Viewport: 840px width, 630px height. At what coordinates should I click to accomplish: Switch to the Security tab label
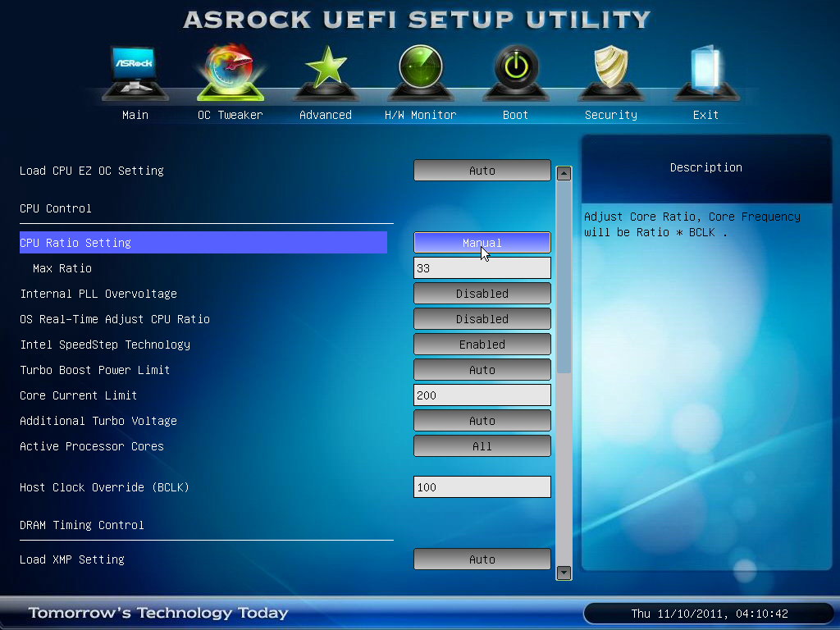coord(610,115)
